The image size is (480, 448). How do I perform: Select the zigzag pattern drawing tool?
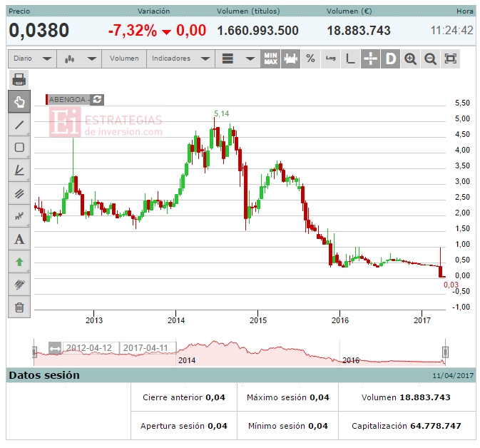pos(19,216)
